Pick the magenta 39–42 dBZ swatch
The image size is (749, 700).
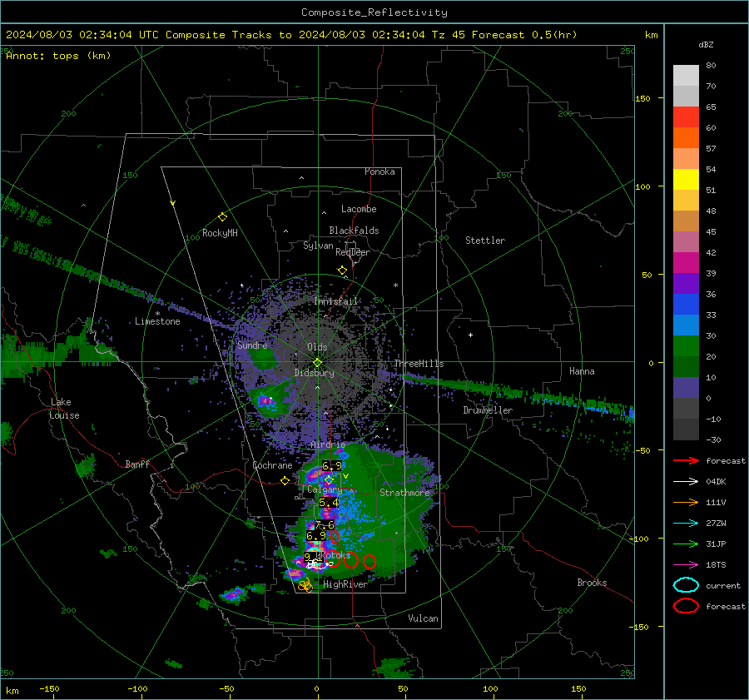[x=686, y=262]
